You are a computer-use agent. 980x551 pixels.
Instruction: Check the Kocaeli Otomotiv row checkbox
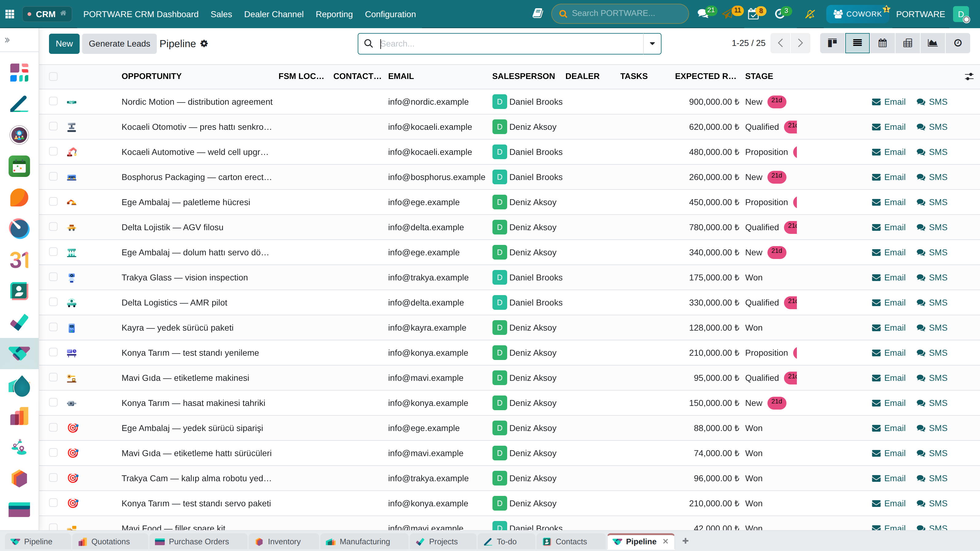53,126
